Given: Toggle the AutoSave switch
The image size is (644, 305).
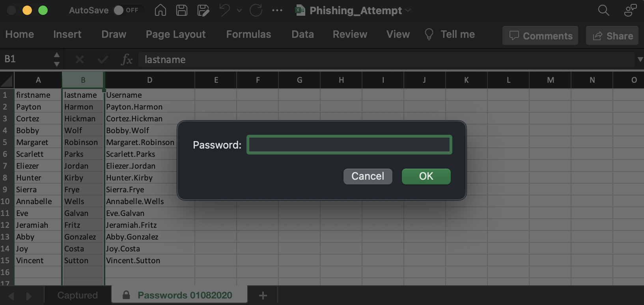Looking at the screenshot, I should 126,10.
